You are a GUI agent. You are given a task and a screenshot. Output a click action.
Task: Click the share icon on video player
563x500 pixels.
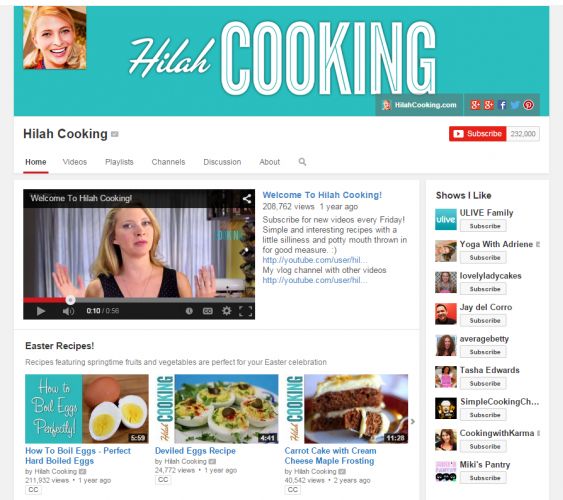point(247,198)
